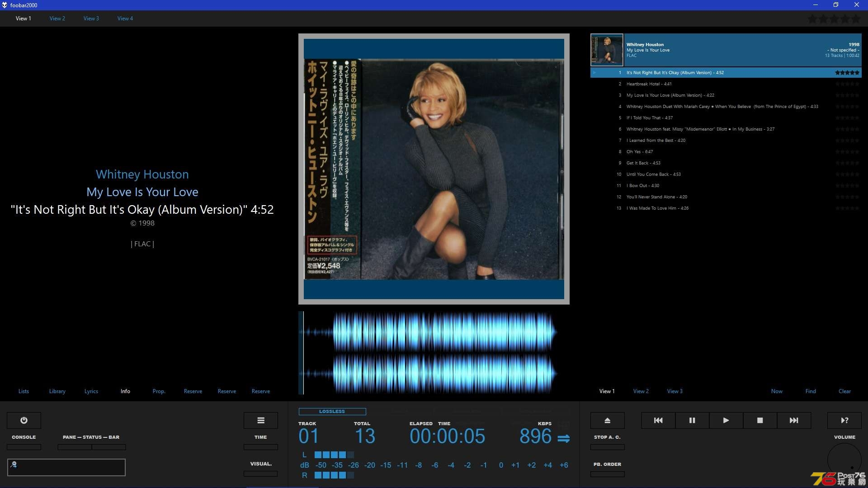Stop playback
Screen dimensions: 868x488
760,420
